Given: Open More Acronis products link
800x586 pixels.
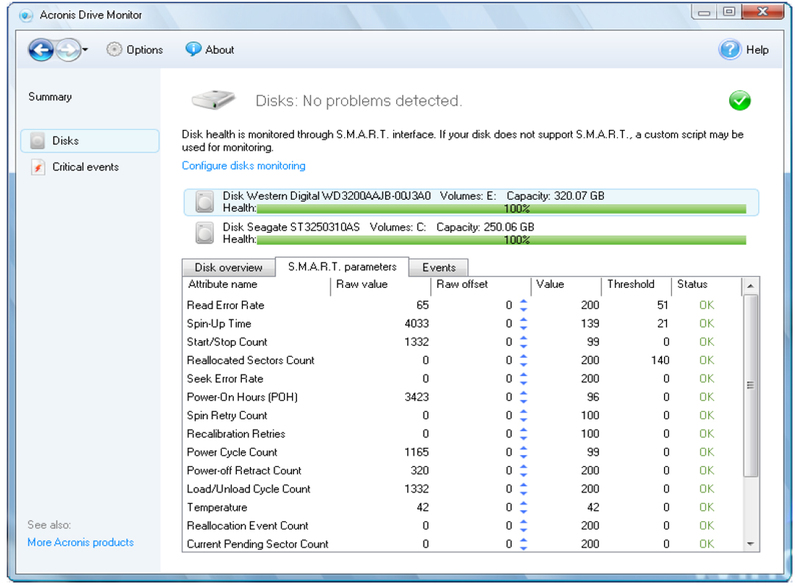Looking at the screenshot, I should pyautogui.click(x=81, y=542).
